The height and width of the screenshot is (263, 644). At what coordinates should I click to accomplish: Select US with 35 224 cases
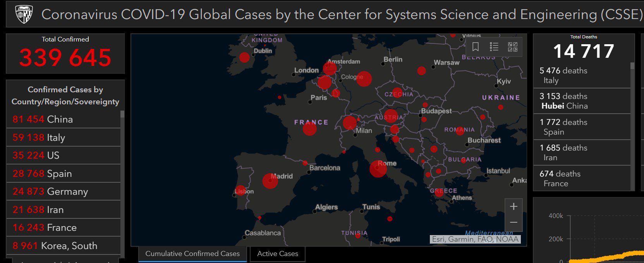pyautogui.click(x=64, y=155)
